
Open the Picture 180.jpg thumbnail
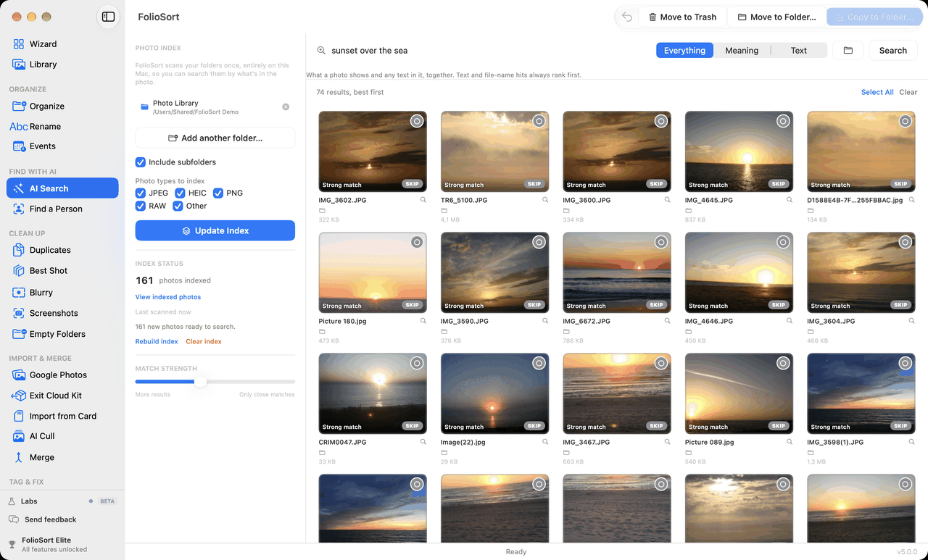point(373,272)
